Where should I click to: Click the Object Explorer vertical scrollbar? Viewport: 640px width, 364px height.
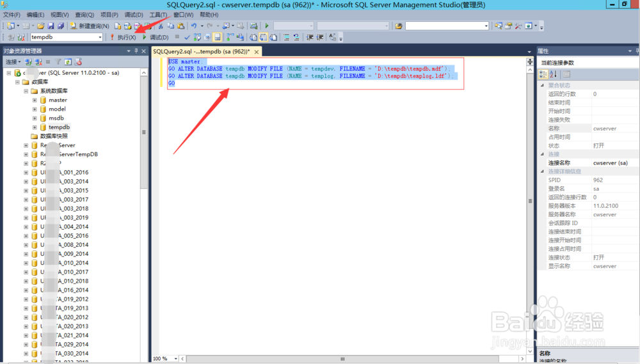(x=143, y=132)
